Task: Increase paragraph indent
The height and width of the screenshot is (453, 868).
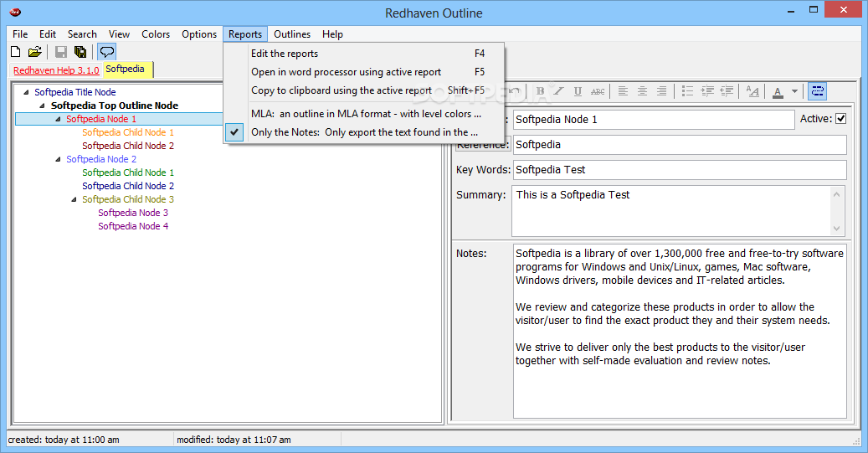Action: tap(707, 91)
